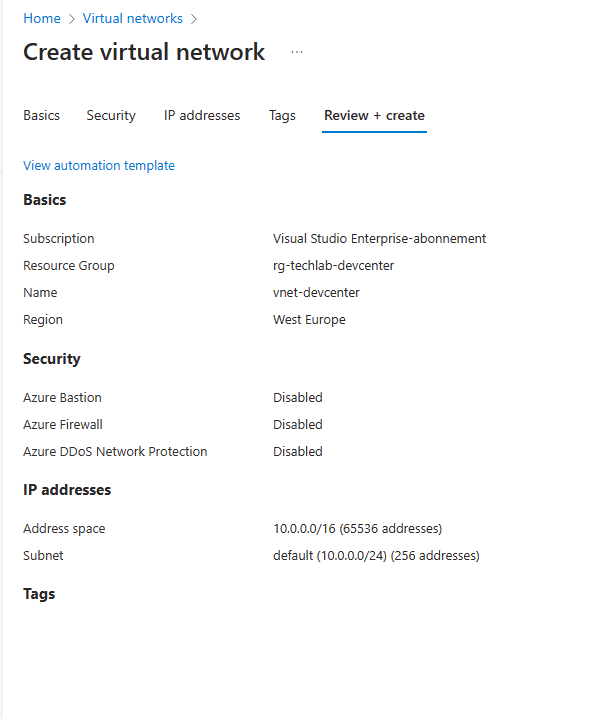Click the Review + create tab
The image size is (616, 719).
374,115
